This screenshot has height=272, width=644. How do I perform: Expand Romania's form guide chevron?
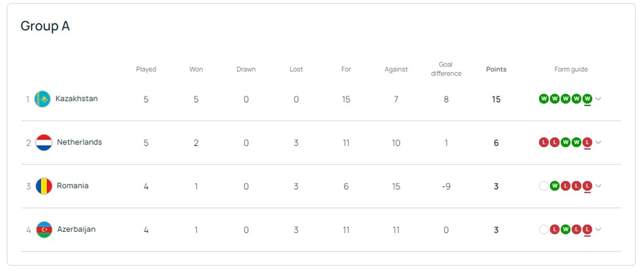point(598,186)
